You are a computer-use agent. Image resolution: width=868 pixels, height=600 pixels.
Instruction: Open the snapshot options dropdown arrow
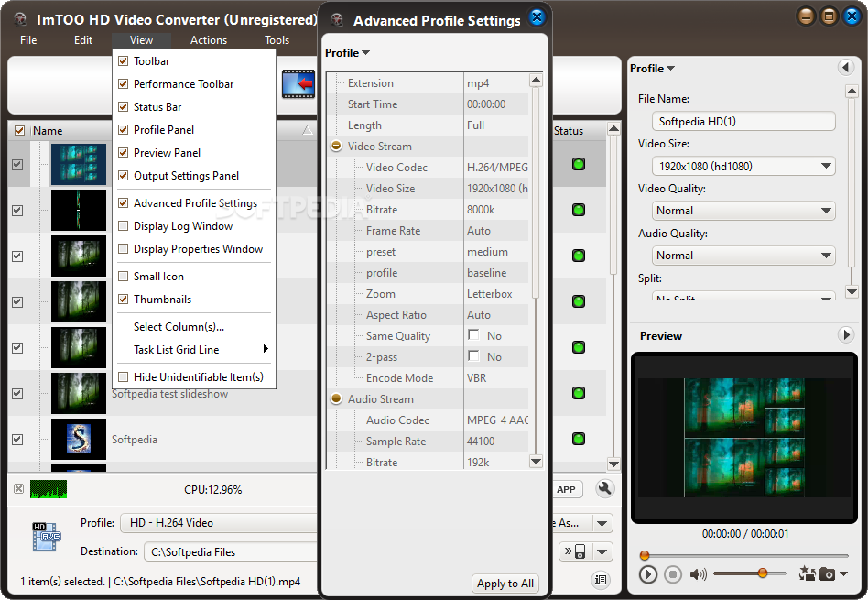point(843,573)
